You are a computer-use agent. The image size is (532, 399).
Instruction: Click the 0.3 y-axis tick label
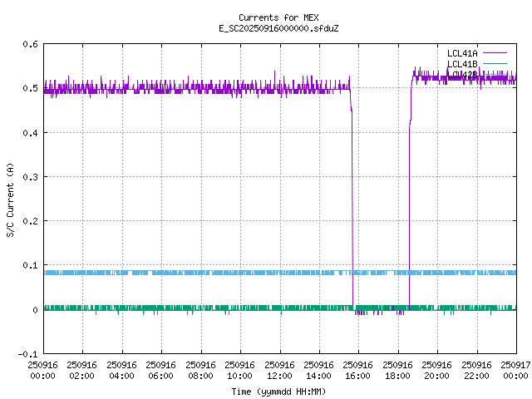pyautogui.click(x=29, y=177)
